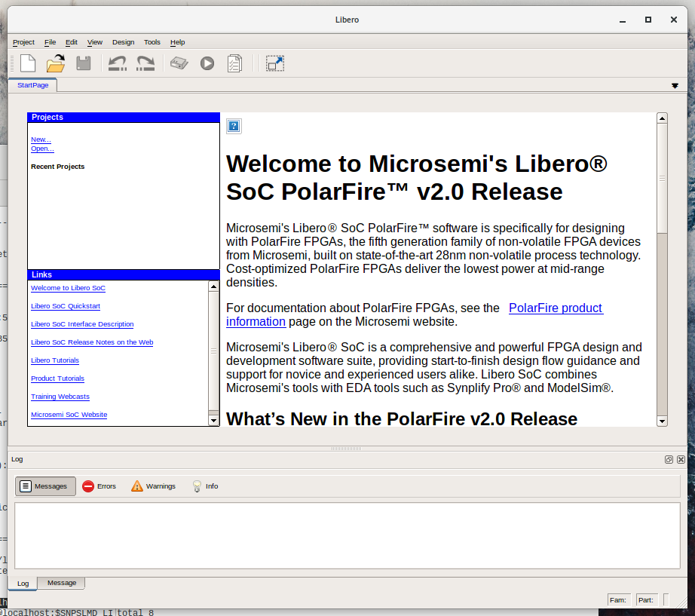Switch to the Message tab
The height and width of the screenshot is (616, 695).
click(x=61, y=583)
